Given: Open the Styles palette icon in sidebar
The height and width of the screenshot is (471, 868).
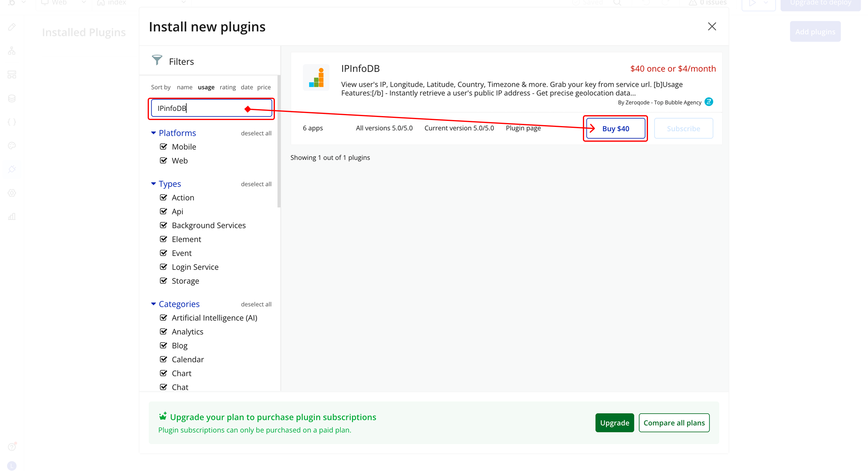Looking at the screenshot, I should [12, 146].
